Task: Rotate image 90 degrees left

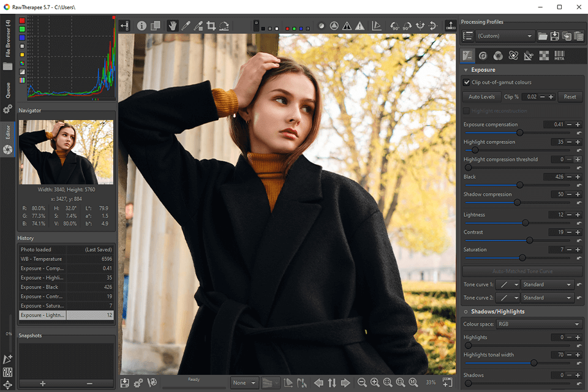Action: point(395,26)
